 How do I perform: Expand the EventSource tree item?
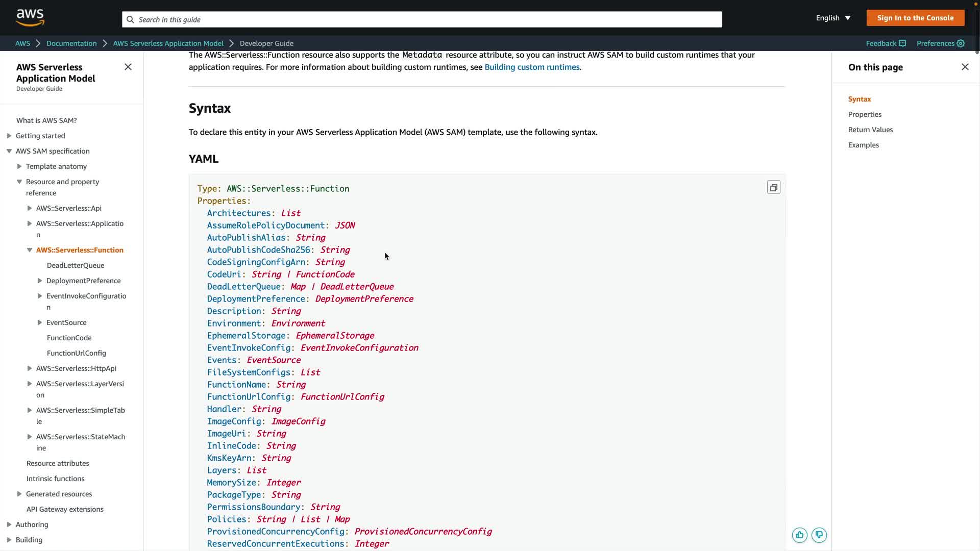(40, 322)
